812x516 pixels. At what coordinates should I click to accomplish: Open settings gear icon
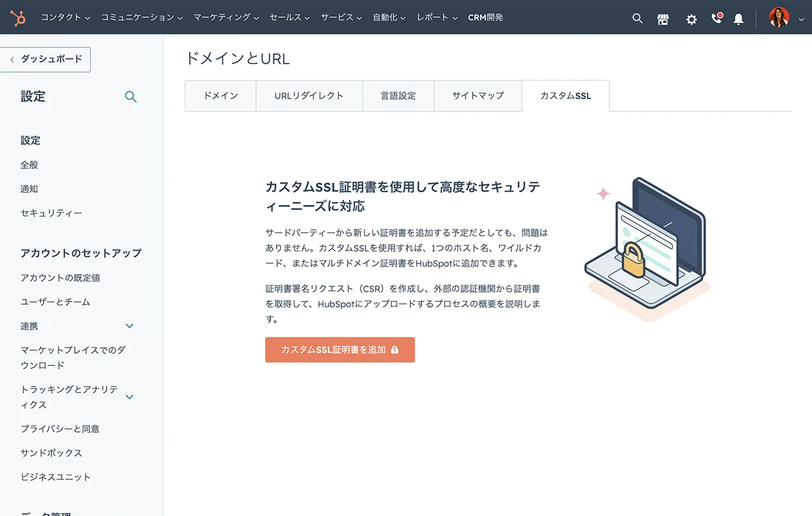tap(691, 19)
